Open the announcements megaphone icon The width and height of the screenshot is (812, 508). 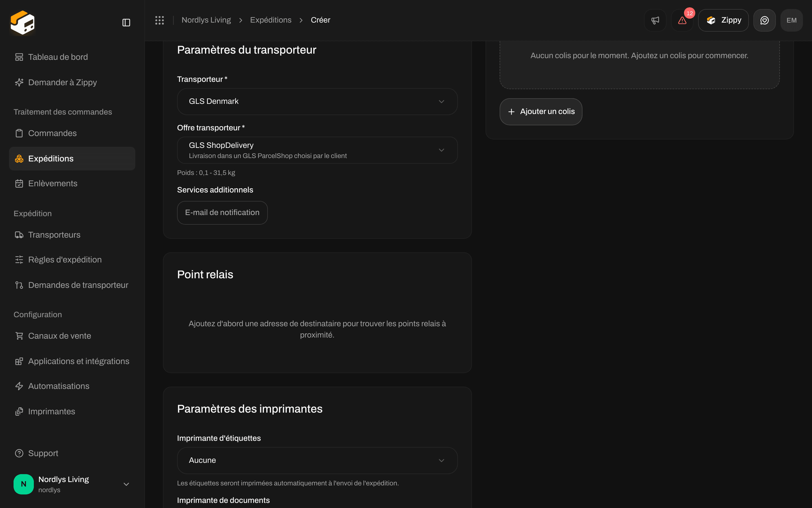[x=655, y=20]
